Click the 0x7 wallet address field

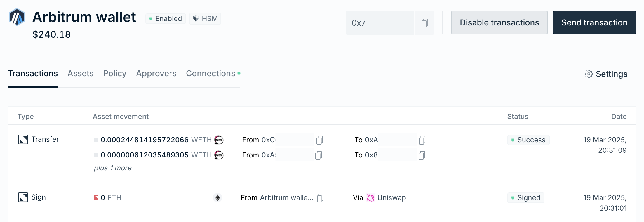tap(380, 23)
